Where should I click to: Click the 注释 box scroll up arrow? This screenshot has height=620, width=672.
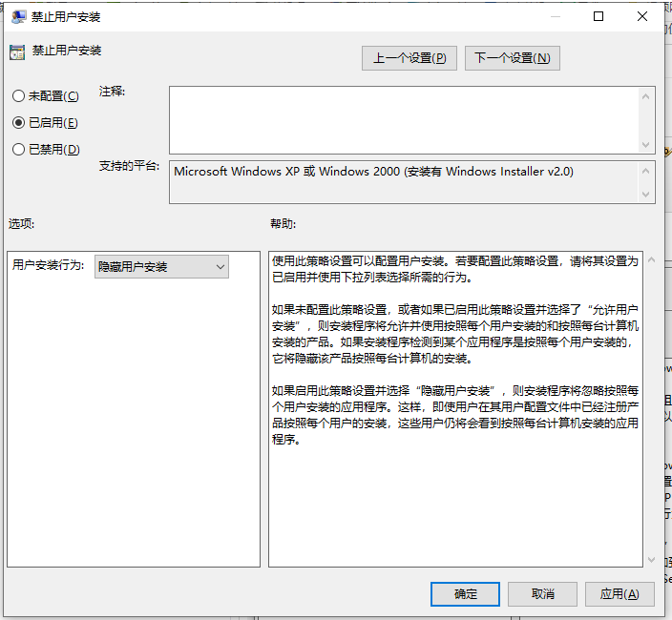(646, 96)
